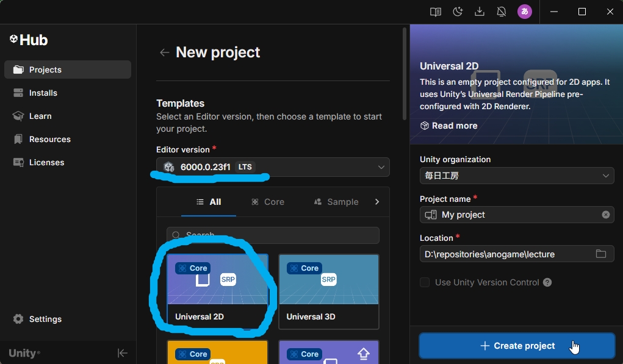Open the downloads icon in title bar
Viewport: 623px width, 364px height.
pyautogui.click(x=480, y=12)
